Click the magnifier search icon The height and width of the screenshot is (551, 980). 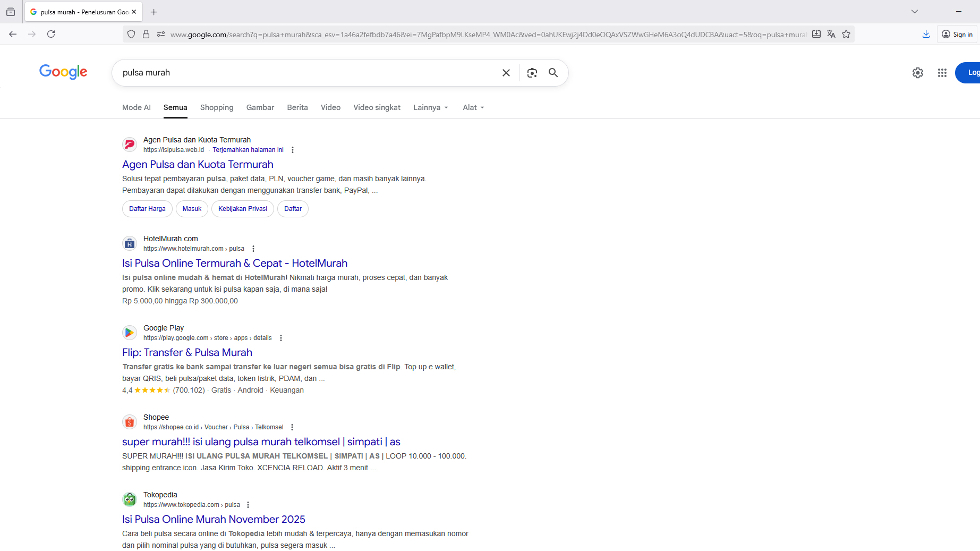coord(553,73)
